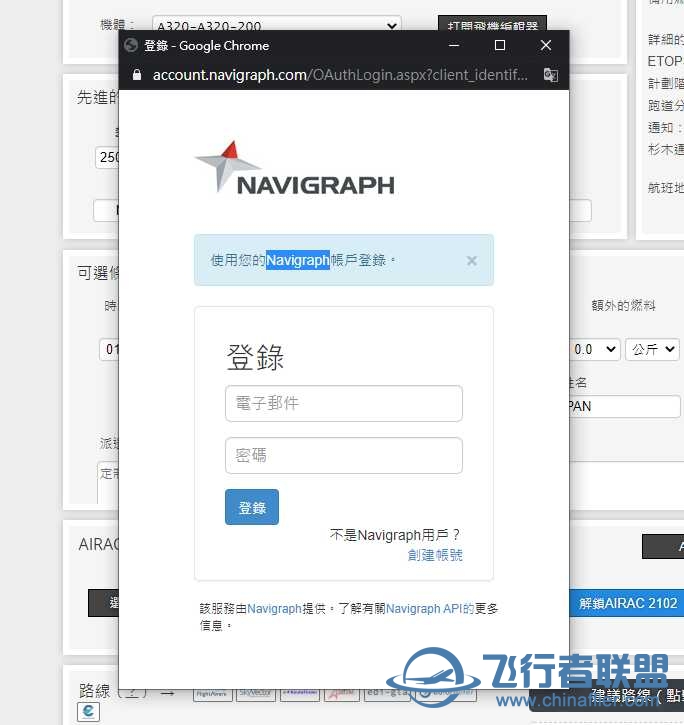684x725 pixels.
Task: Open the 公斤 unit dropdown in background page
Action: (x=653, y=349)
